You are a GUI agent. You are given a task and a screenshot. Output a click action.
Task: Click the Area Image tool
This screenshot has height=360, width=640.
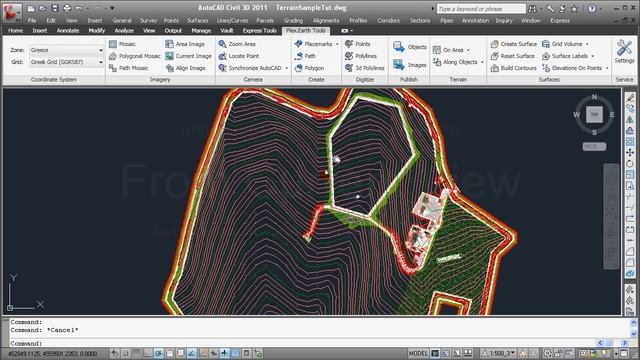tap(185, 44)
